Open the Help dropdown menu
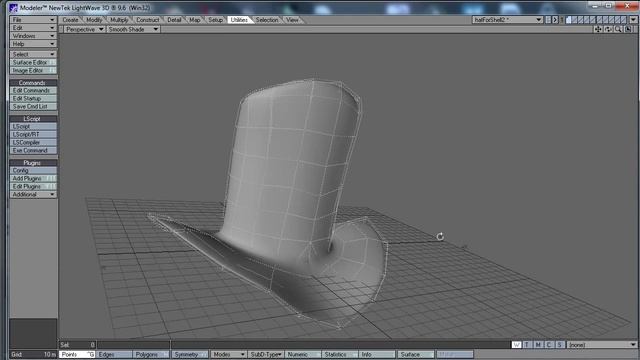Image resolution: width=640 pixels, height=360 pixels. [x=33, y=44]
